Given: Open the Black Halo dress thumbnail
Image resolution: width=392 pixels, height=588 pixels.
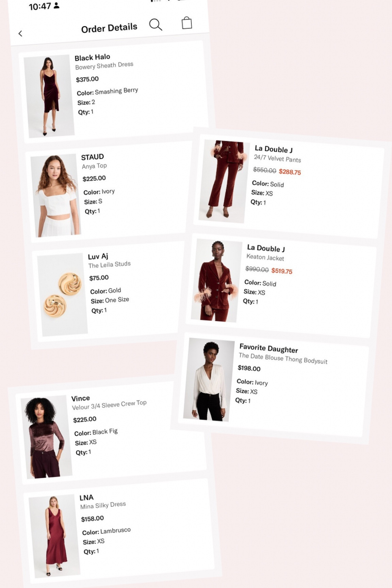Looking at the screenshot, I should point(49,96).
